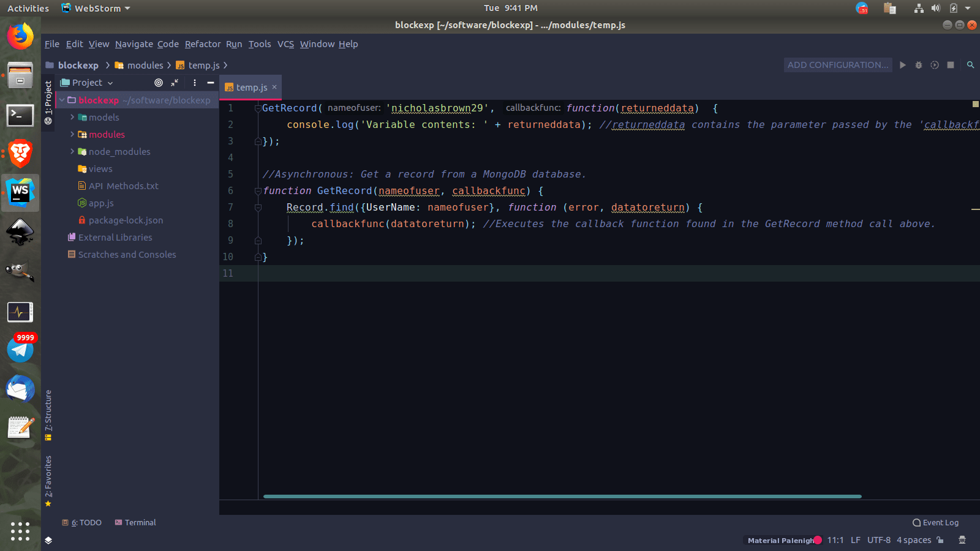This screenshot has width=980, height=551.
Task: Click the Add Configuration button
Action: pos(837,65)
